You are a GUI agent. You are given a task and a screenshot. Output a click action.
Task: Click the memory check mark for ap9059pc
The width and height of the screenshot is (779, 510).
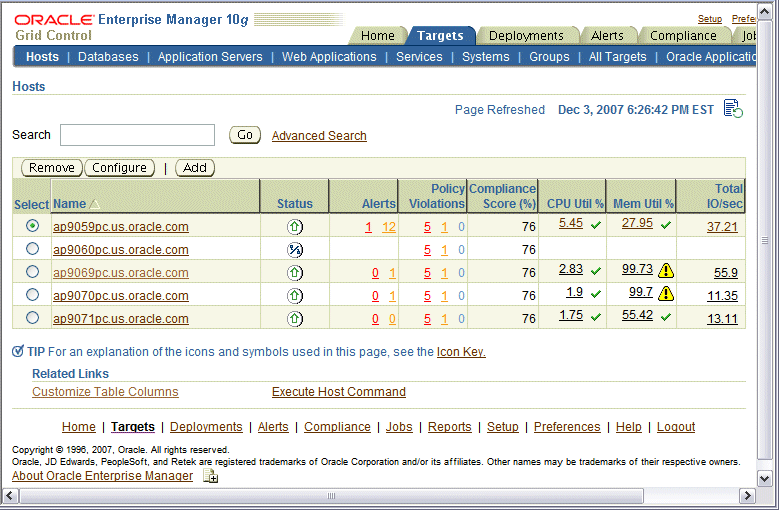pos(666,225)
